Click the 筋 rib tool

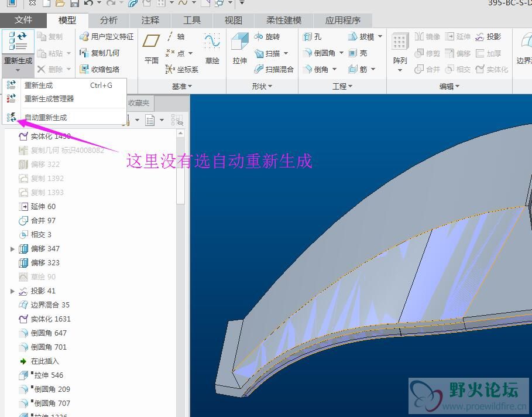point(358,70)
